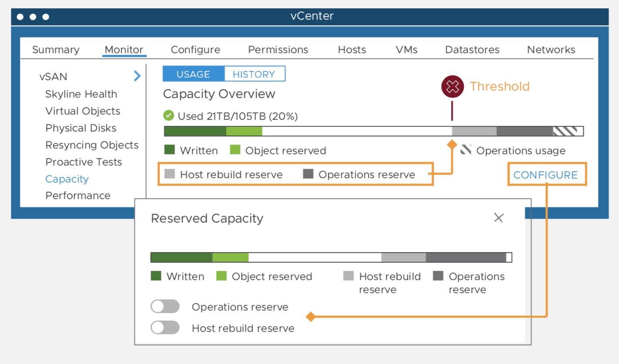The height and width of the screenshot is (364, 619).
Task: Click the "Reserved Capacity" dialog title
Action: [x=207, y=218]
